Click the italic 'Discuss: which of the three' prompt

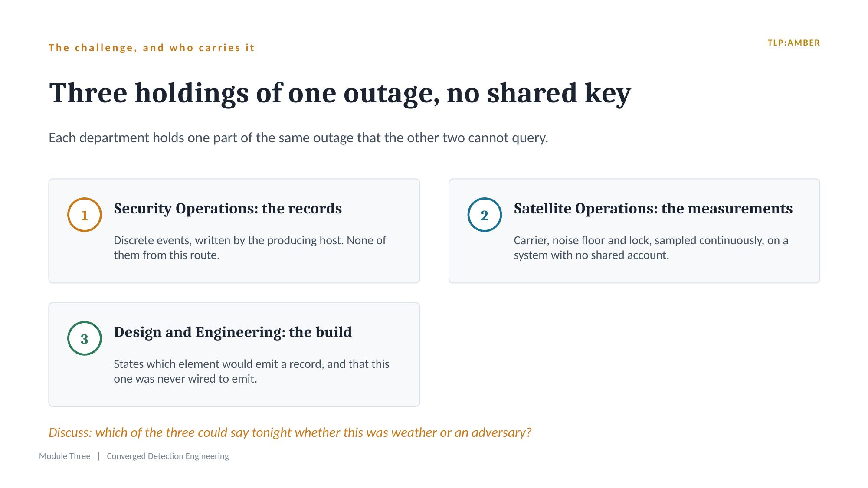click(290, 432)
